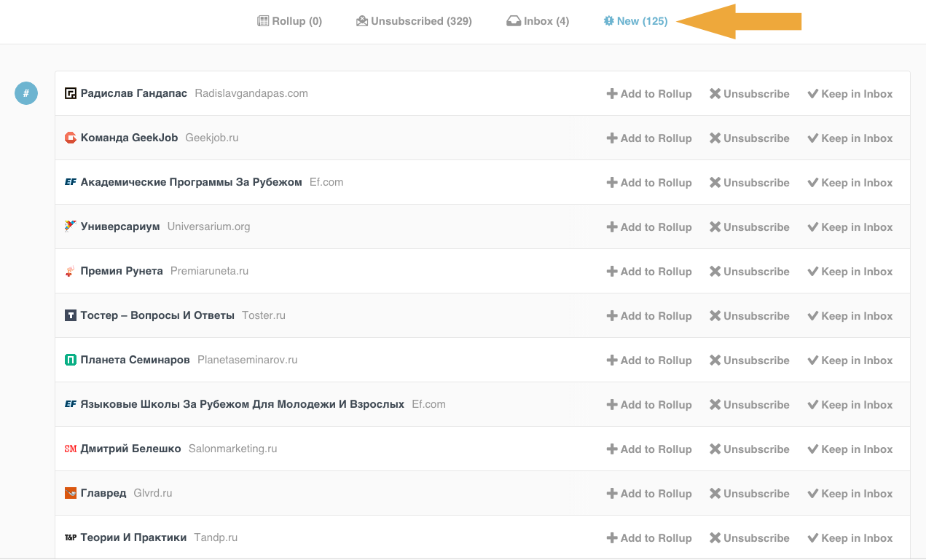926x560 pixels.
Task: Open the Rollup (0) tab
Action: pyautogui.click(x=290, y=21)
